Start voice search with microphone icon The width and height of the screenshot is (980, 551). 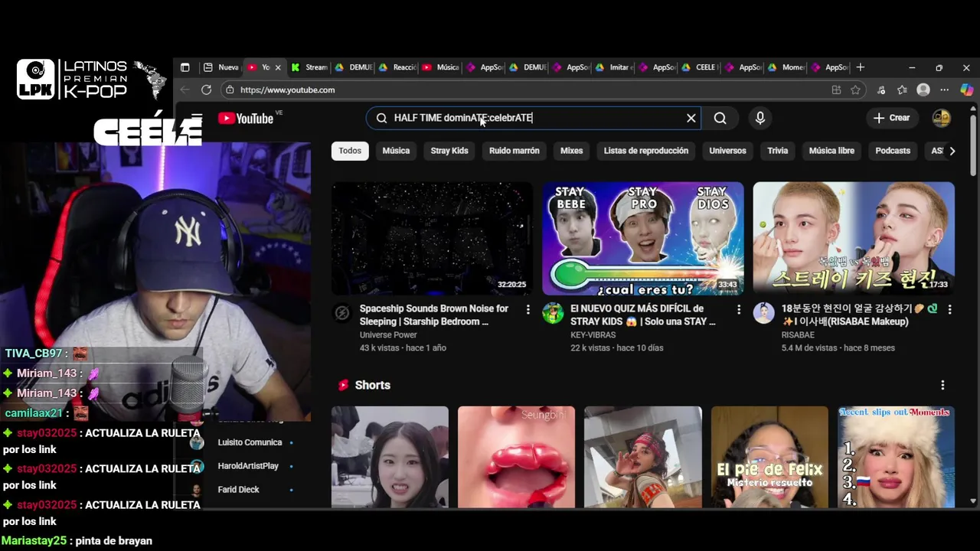pos(759,118)
